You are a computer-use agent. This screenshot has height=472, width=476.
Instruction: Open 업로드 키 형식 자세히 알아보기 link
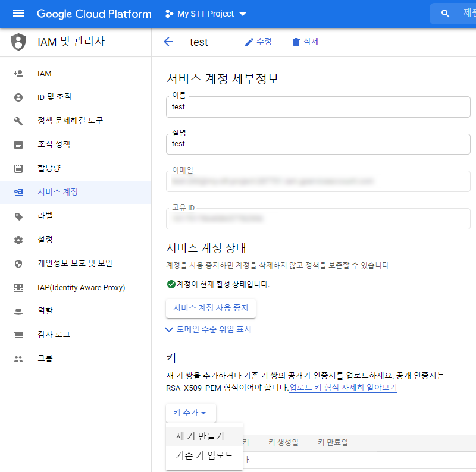coord(343,388)
